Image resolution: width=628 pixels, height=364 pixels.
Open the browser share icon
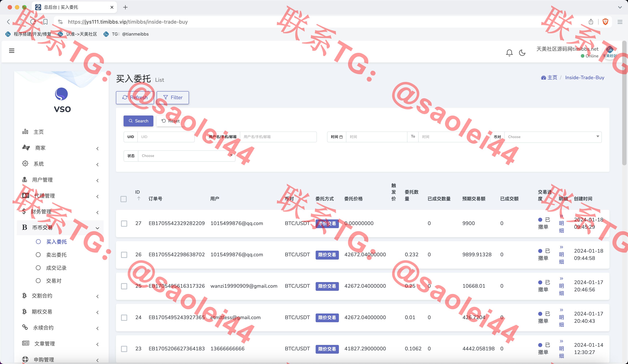click(x=591, y=22)
